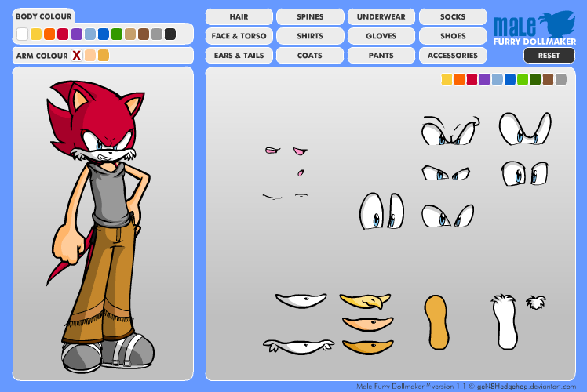Open the COATS category
Screen dimensions: 587x392
[310, 56]
